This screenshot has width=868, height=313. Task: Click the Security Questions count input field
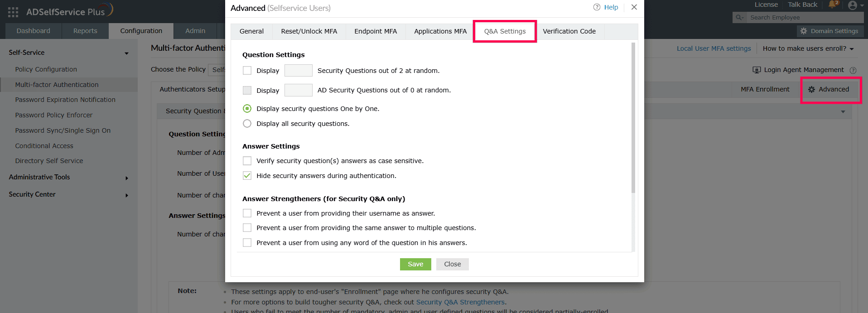tap(298, 71)
